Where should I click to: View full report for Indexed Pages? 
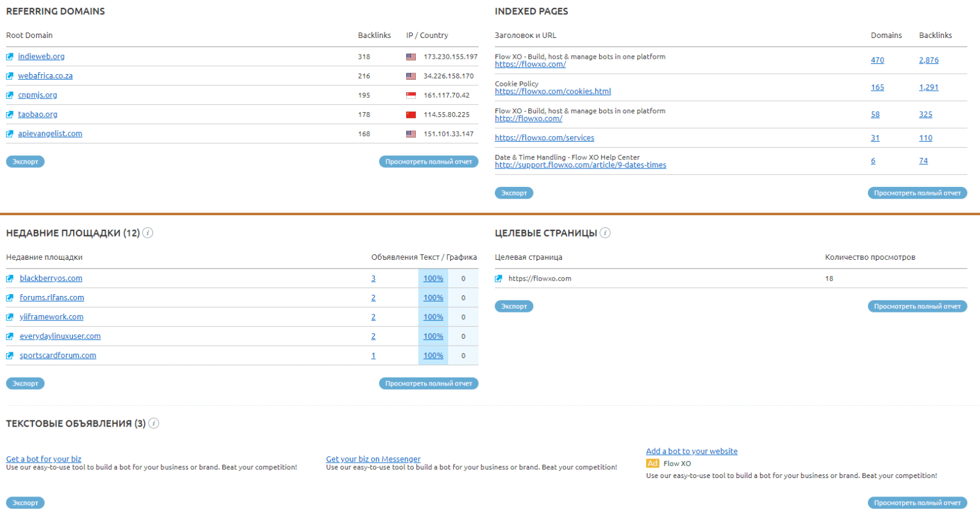(918, 193)
